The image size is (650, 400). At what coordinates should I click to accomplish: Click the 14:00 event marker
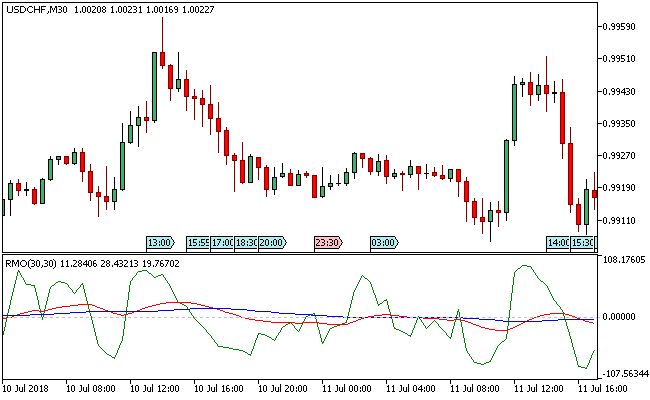pos(558,242)
